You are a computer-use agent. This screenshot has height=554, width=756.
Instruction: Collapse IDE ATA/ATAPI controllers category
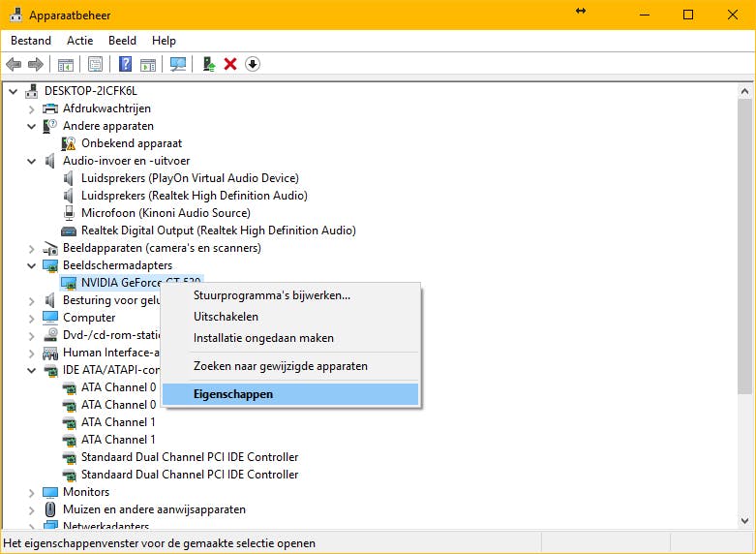point(31,370)
